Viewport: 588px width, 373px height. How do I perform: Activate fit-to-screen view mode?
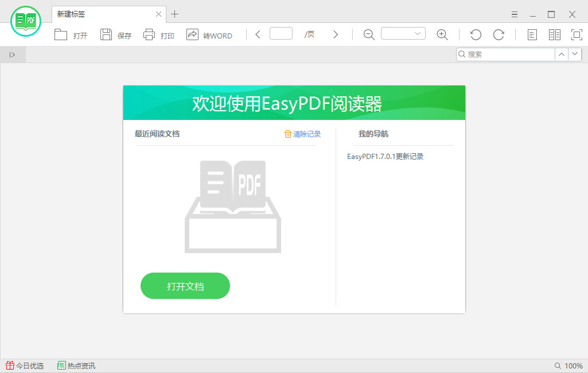click(576, 34)
